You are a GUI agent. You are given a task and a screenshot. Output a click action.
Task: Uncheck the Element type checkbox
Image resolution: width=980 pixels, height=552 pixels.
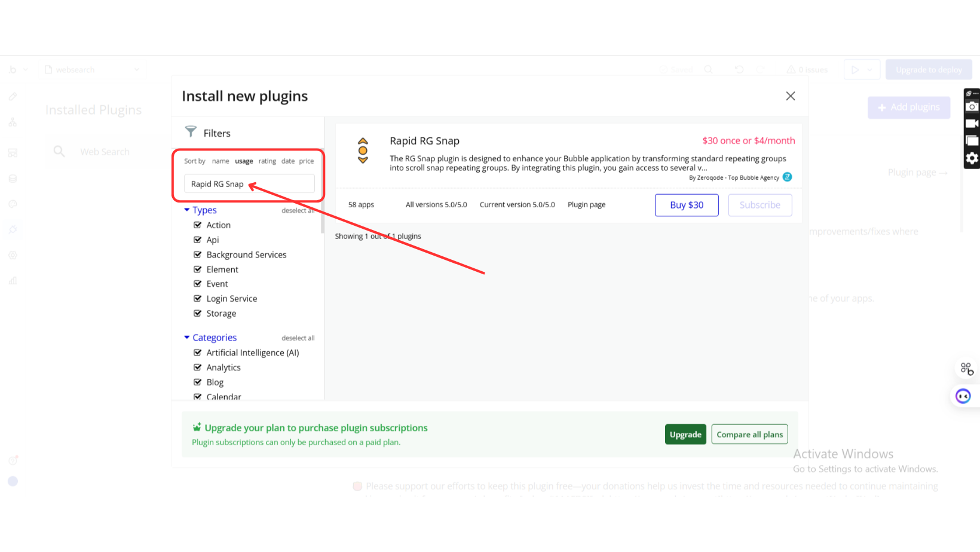(x=198, y=269)
